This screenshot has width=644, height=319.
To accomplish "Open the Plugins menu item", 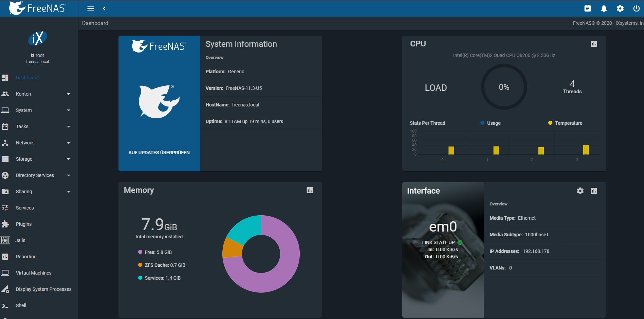I will click(x=24, y=224).
